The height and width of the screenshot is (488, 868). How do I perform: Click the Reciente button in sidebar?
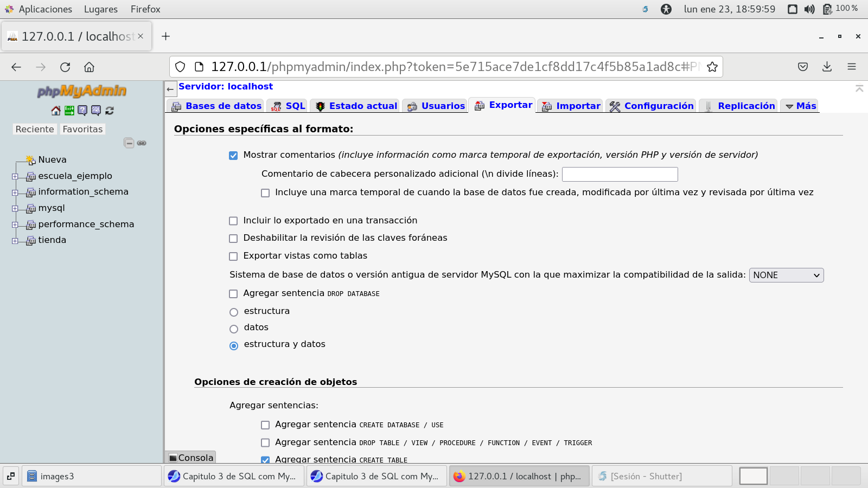click(x=35, y=129)
